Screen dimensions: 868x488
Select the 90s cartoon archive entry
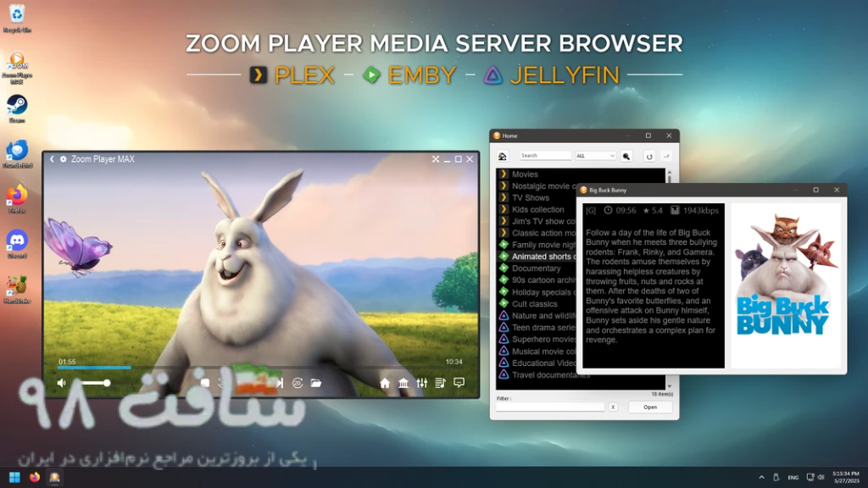(x=537, y=280)
